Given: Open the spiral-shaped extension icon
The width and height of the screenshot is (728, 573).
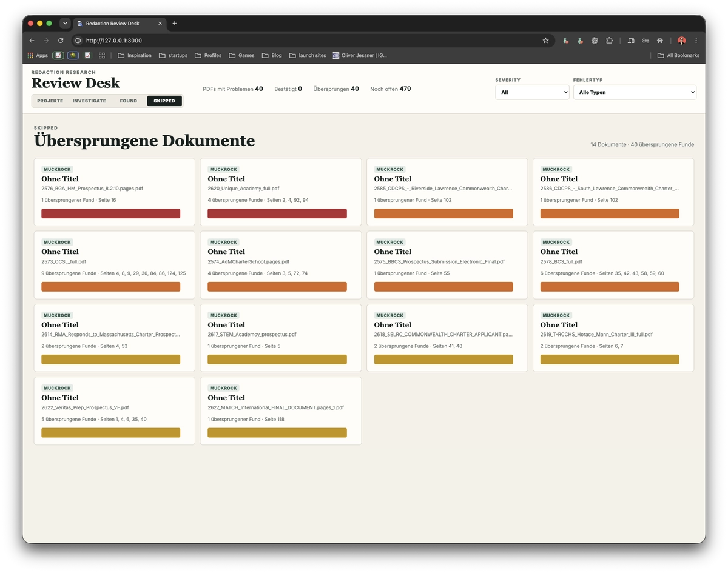Looking at the screenshot, I should pos(595,41).
